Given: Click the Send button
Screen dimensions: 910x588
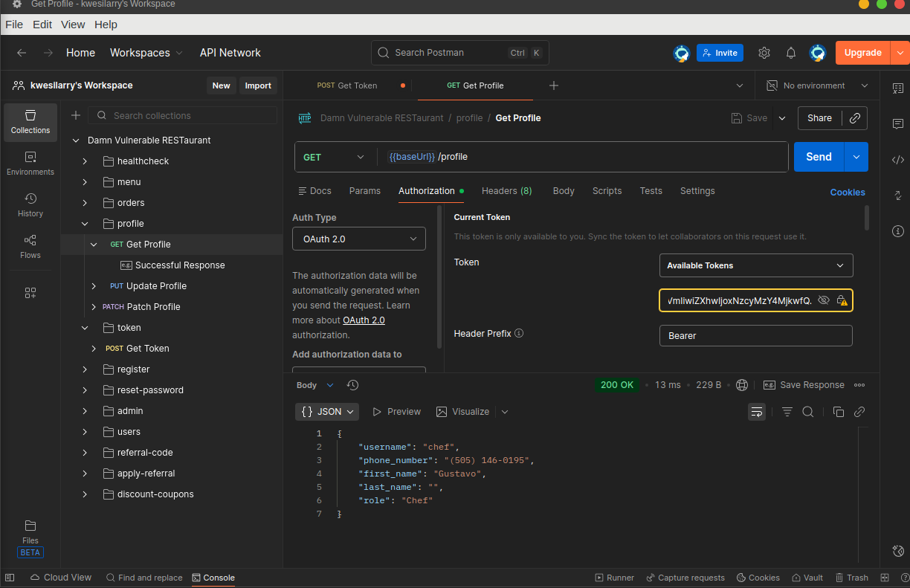Looking at the screenshot, I should pos(819,157).
